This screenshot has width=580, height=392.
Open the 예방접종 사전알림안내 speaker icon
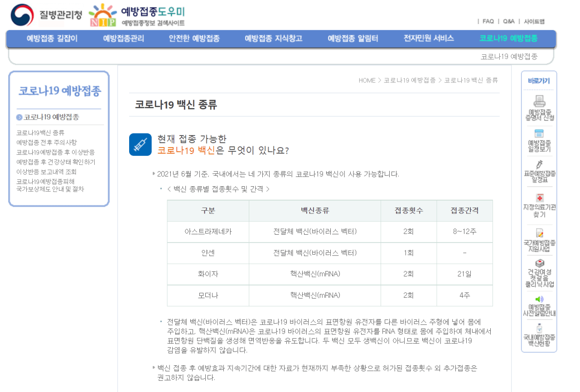(x=539, y=299)
